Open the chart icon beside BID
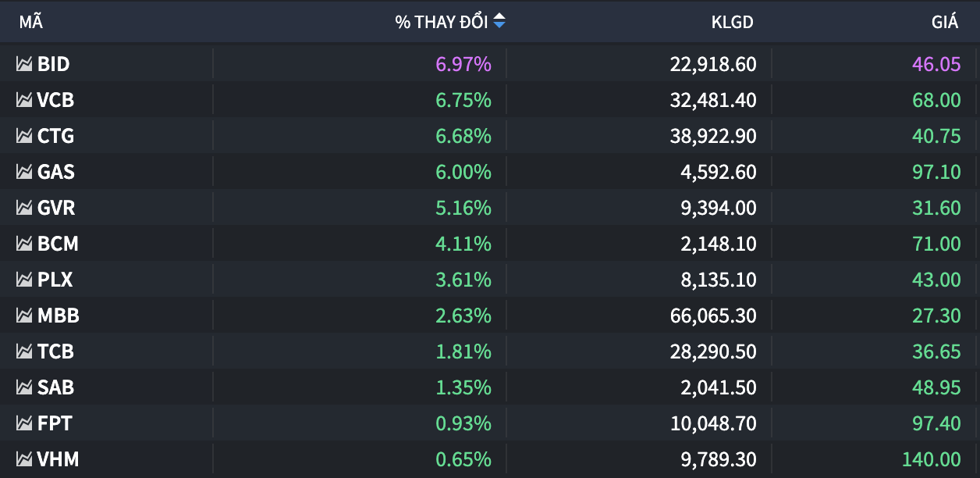 (x=24, y=64)
